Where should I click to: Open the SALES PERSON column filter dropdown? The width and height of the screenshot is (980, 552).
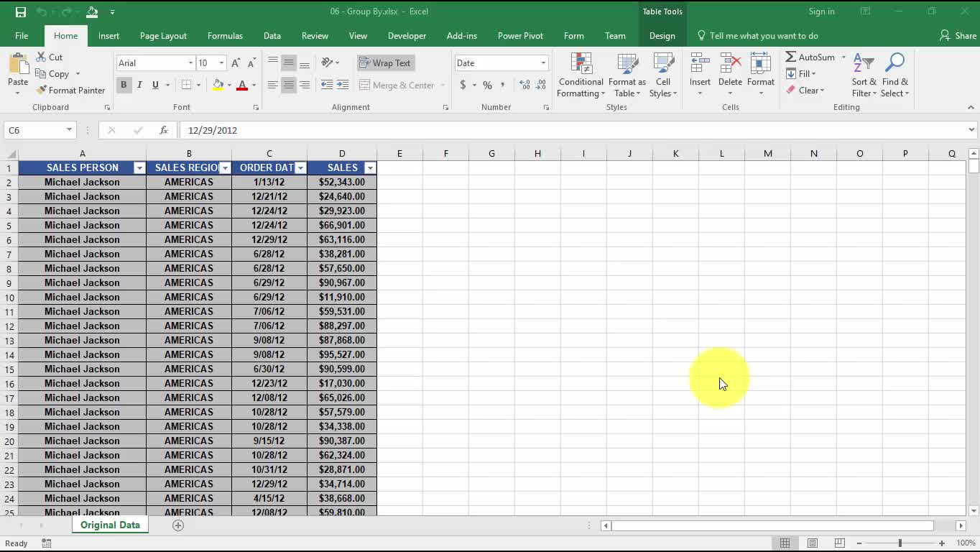[139, 167]
